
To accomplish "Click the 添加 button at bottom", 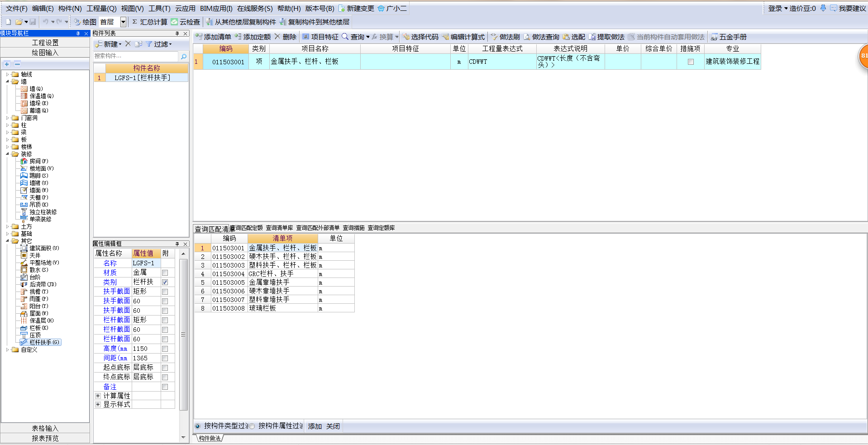I will (315, 426).
